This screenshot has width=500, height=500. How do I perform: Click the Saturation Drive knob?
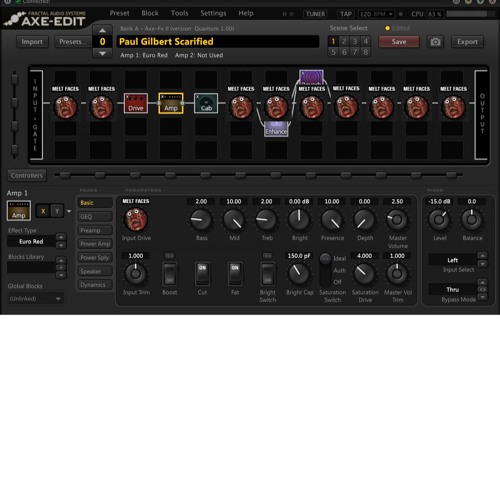point(364,274)
